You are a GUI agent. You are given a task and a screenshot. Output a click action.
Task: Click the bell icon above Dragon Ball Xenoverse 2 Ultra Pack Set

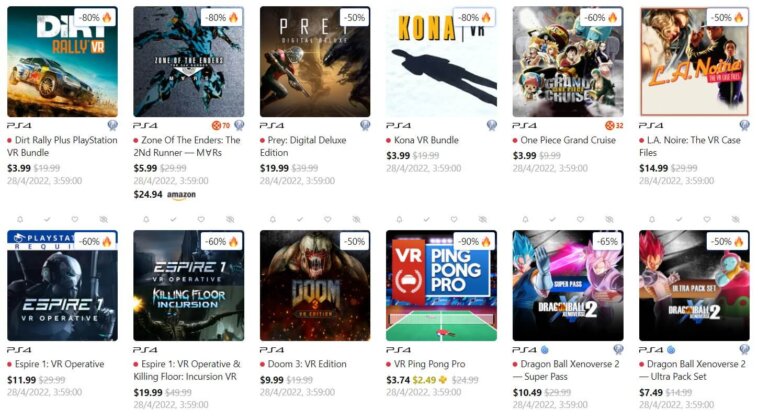click(x=652, y=219)
